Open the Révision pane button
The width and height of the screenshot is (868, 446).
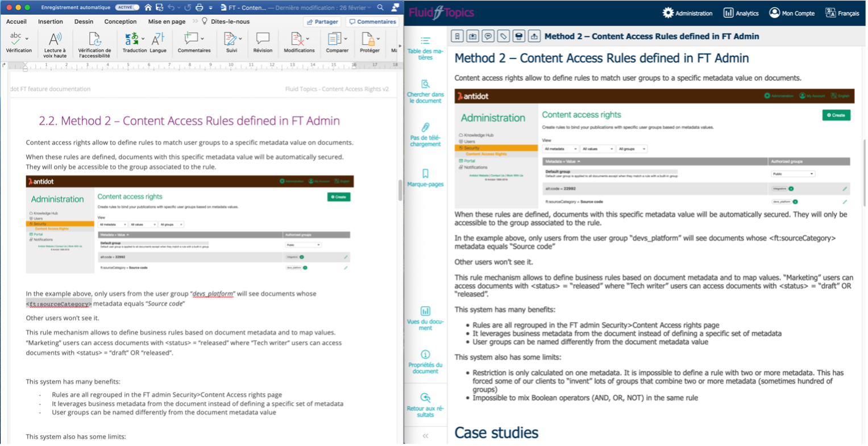point(263,43)
